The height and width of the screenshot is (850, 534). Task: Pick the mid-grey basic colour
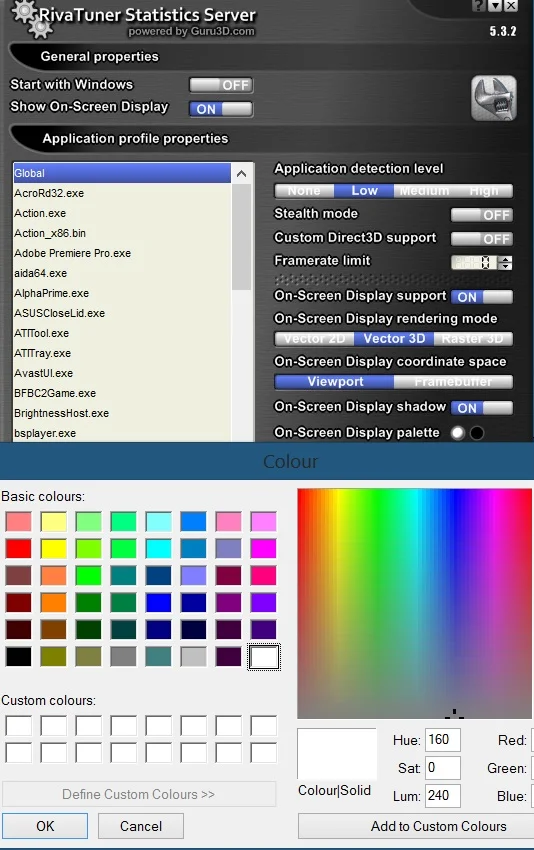pos(124,656)
